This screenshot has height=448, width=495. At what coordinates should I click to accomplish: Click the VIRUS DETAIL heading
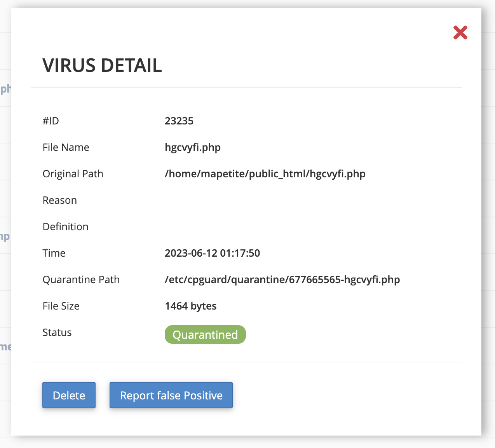[102, 65]
